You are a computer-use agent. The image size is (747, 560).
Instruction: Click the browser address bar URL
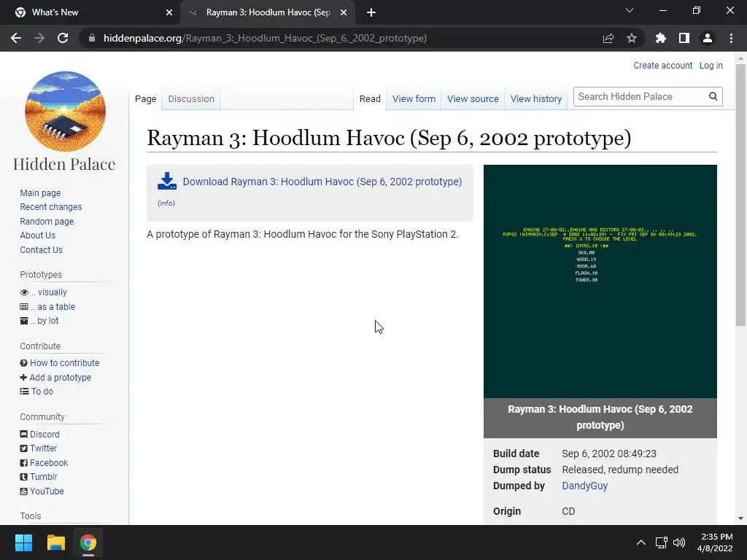265,38
